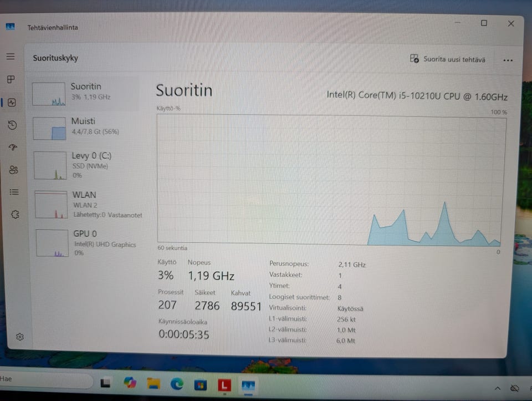Click the Suoritin mini usage graph thumbnail
Image resolution: width=532 pixels, height=401 pixels.
point(49,94)
